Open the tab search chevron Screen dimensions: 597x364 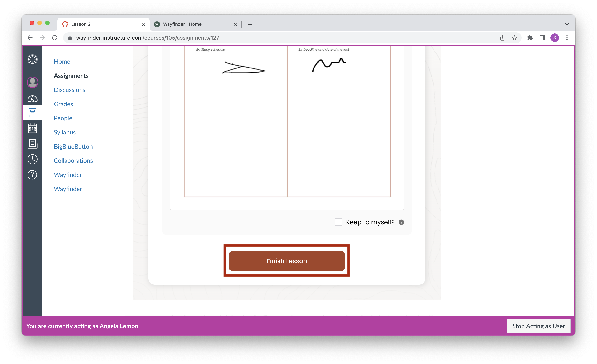(567, 24)
